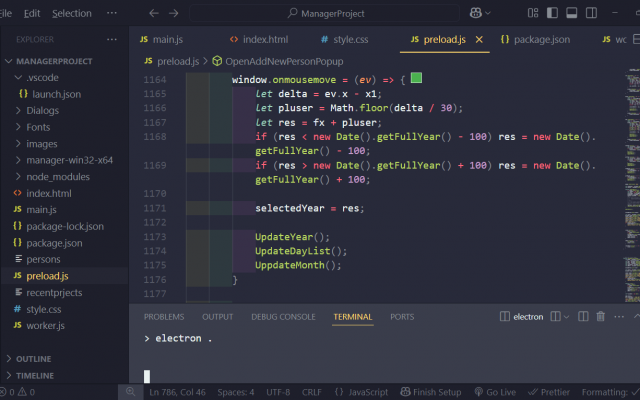Open the Selection menu
Image resolution: width=640 pixels, height=400 pixels.
[71, 13]
